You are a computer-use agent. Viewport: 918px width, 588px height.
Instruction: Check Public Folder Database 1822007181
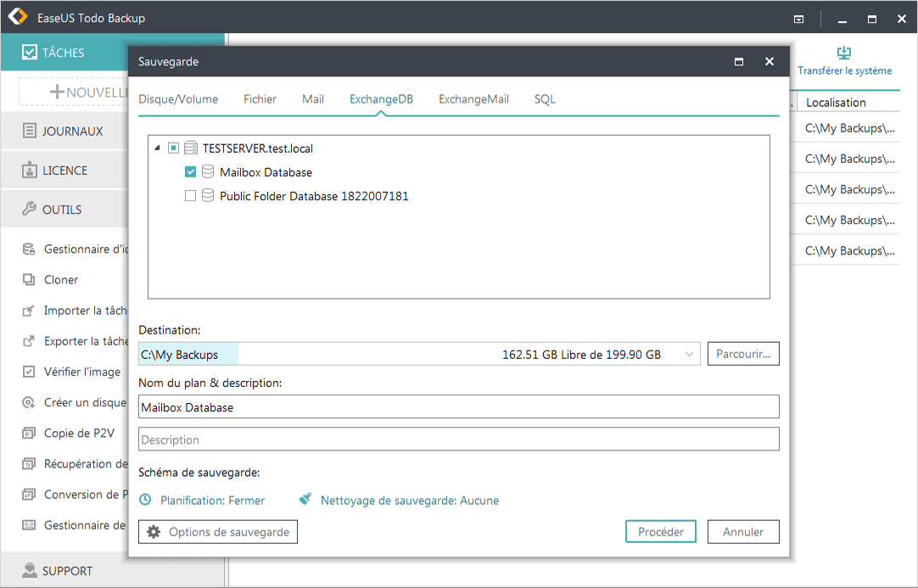(x=189, y=195)
